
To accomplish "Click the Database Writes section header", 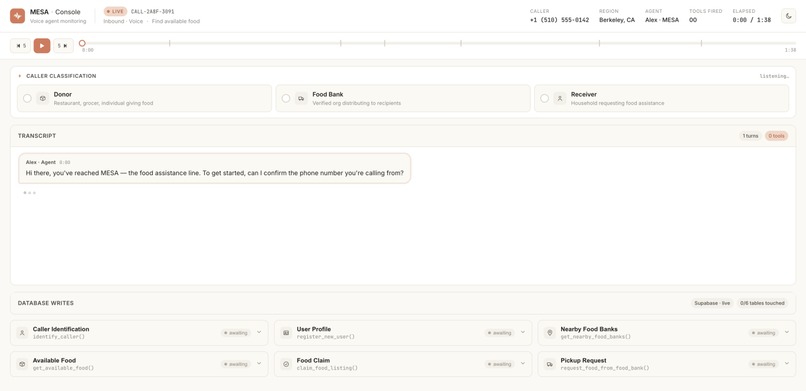I will 46,303.
